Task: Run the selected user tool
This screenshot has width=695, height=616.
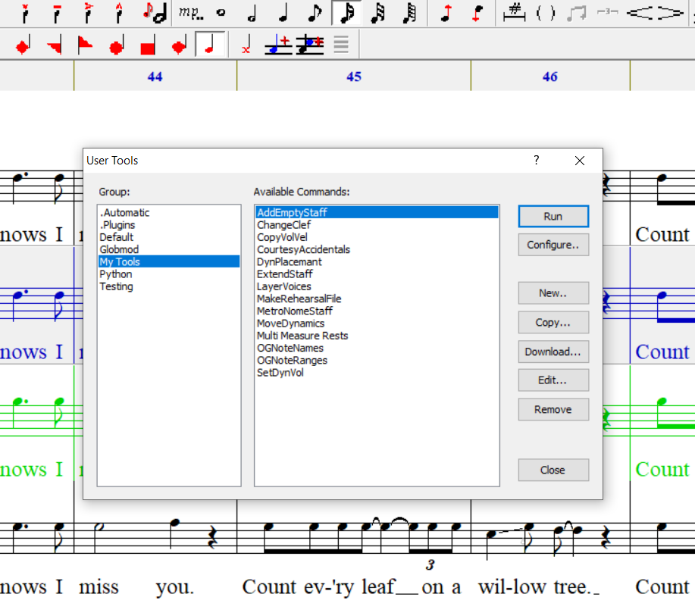Action: [553, 216]
